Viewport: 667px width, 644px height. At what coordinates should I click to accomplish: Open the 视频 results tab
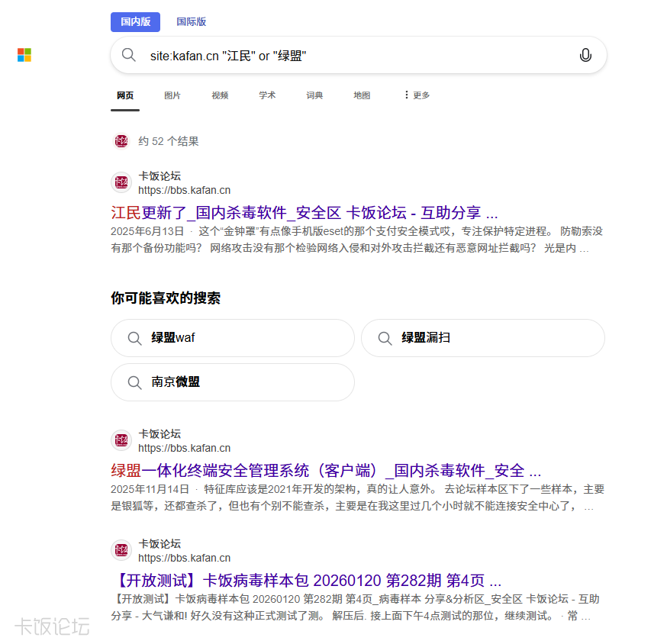point(220,95)
